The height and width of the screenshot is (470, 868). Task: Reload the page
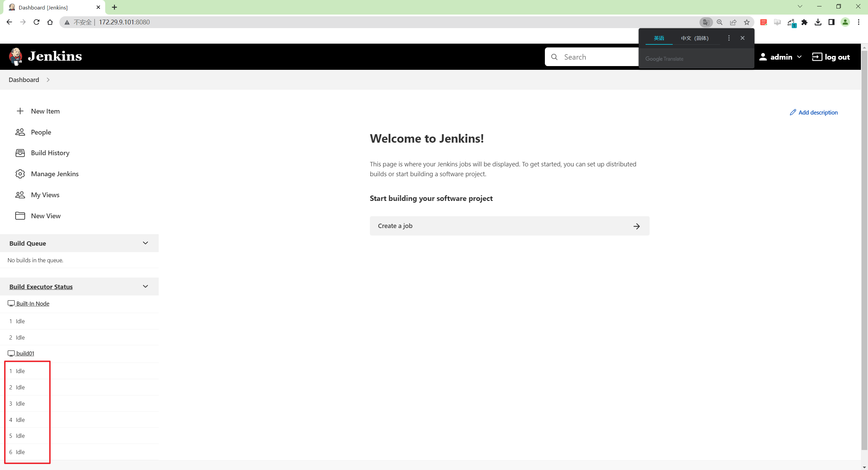(36, 22)
